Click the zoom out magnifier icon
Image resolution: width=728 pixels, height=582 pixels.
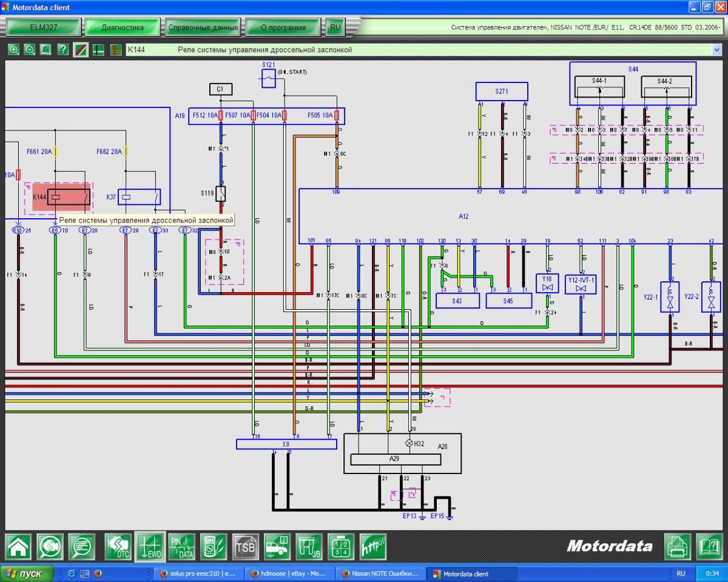click(x=29, y=50)
